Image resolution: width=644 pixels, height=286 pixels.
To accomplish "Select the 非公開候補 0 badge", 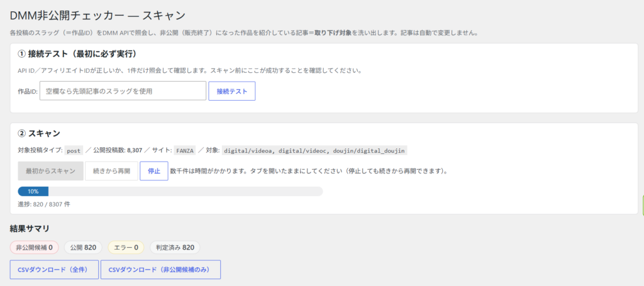I will tap(35, 248).
